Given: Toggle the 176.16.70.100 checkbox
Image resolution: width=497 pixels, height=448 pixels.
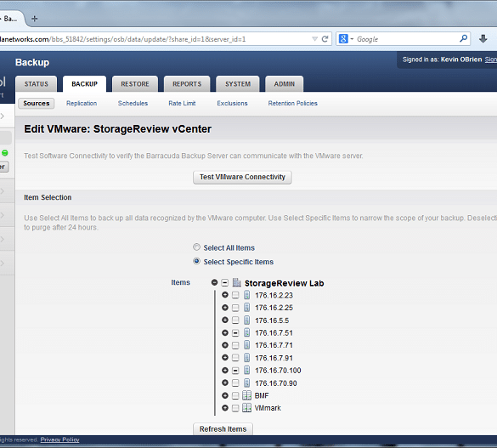Looking at the screenshot, I should click(235, 370).
